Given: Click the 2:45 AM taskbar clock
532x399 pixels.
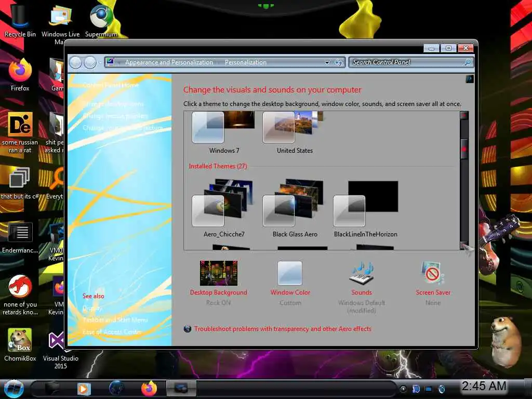Looking at the screenshot, I should [484, 386].
